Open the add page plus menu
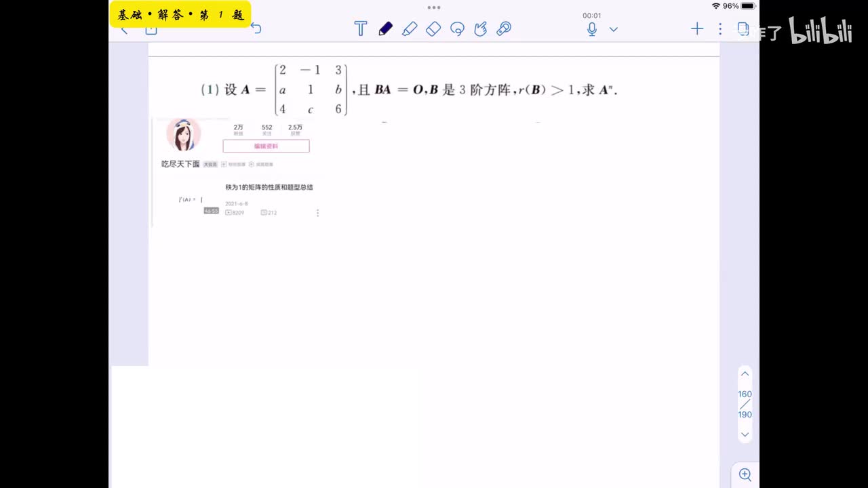 click(x=697, y=28)
